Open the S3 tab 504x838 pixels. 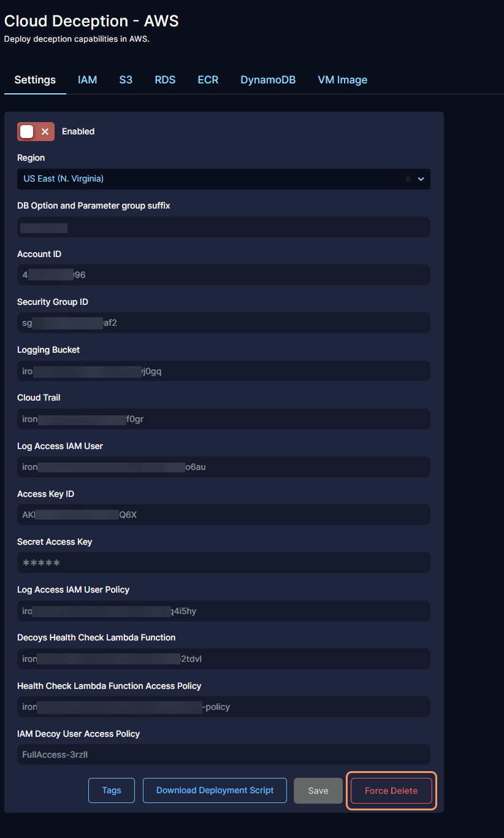tap(126, 80)
